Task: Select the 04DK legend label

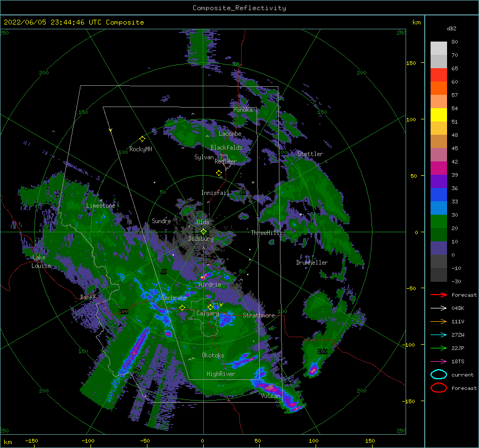Action: [x=458, y=308]
